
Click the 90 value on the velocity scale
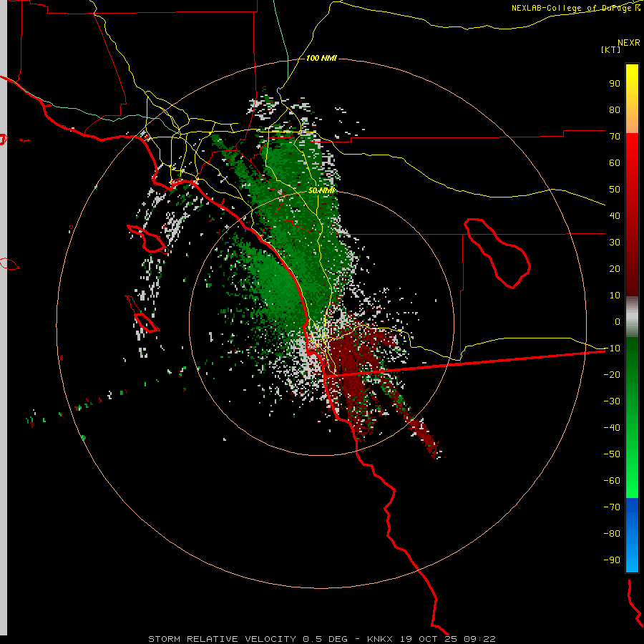coord(615,84)
